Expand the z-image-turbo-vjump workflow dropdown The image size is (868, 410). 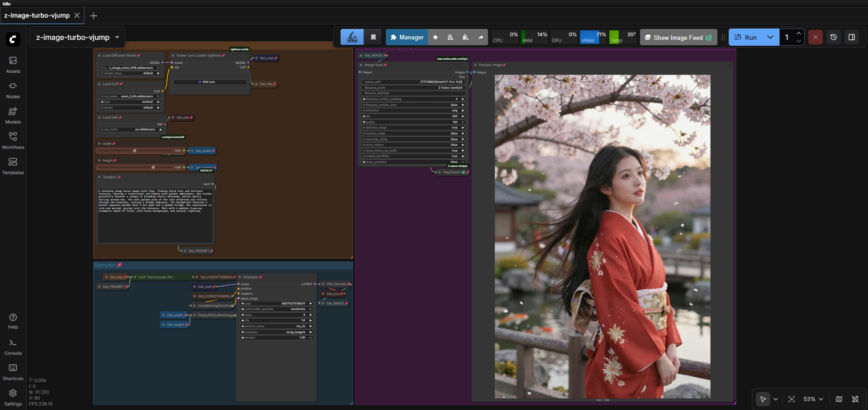click(x=117, y=37)
